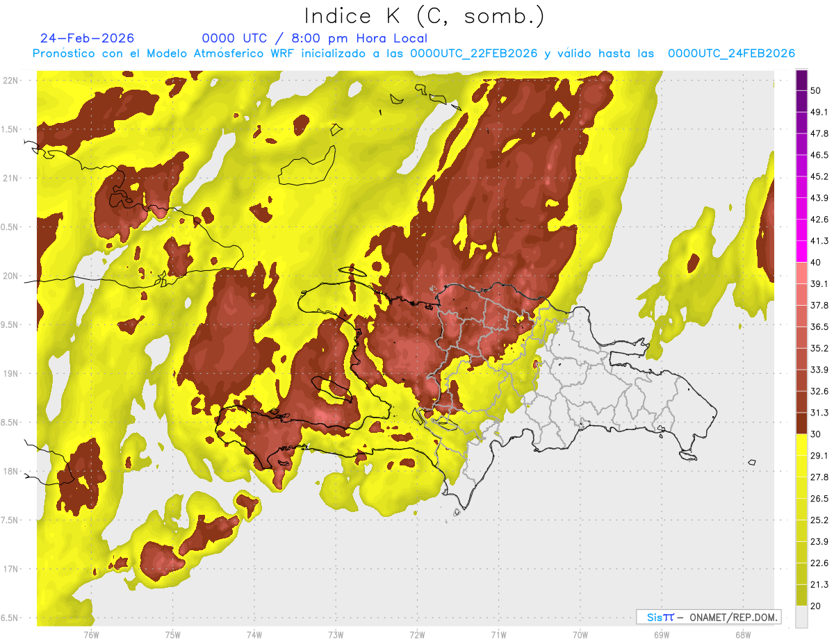The height and width of the screenshot is (644, 834).
Task: Click the '39.1' color bar value
Action: 819,283
